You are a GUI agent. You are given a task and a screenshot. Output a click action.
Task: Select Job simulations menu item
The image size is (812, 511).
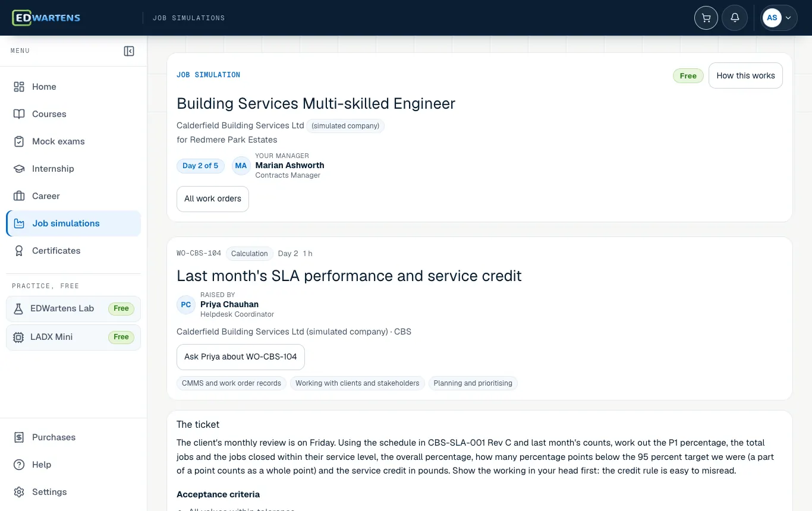(x=73, y=223)
